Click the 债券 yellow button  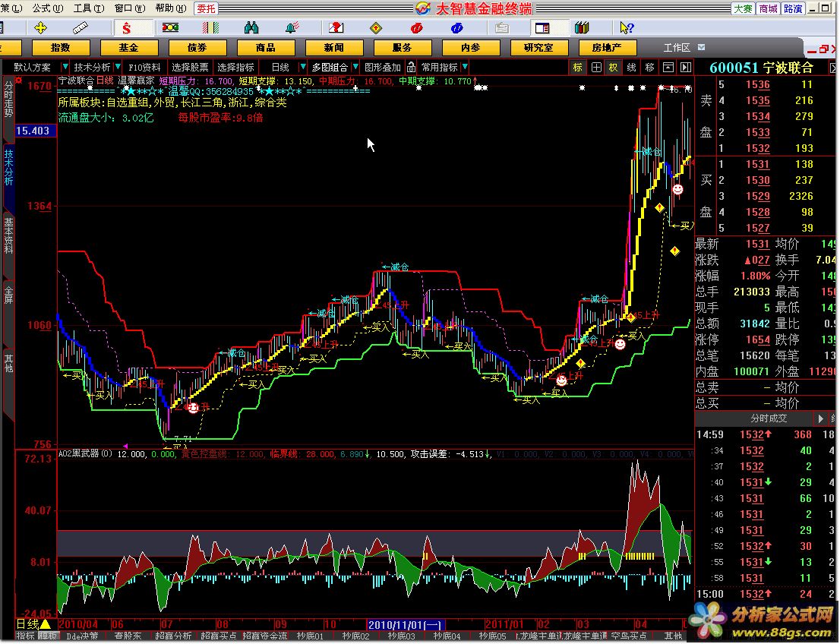[x=197, y=48]
